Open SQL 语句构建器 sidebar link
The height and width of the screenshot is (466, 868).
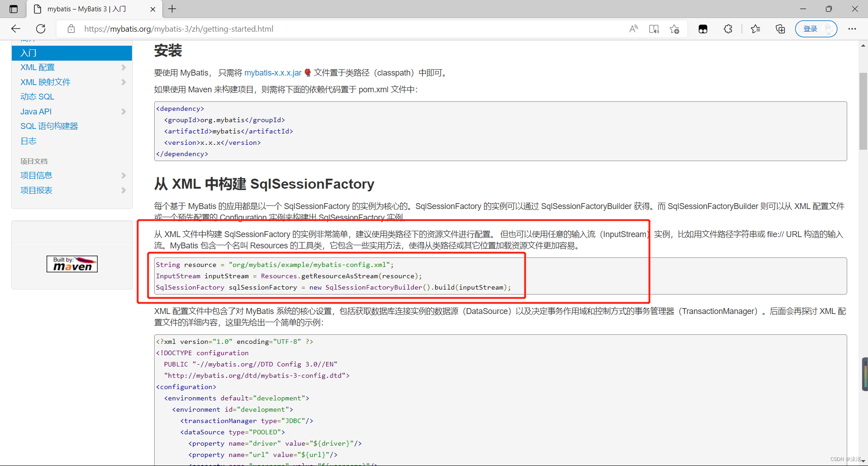(x=49, y=126)
